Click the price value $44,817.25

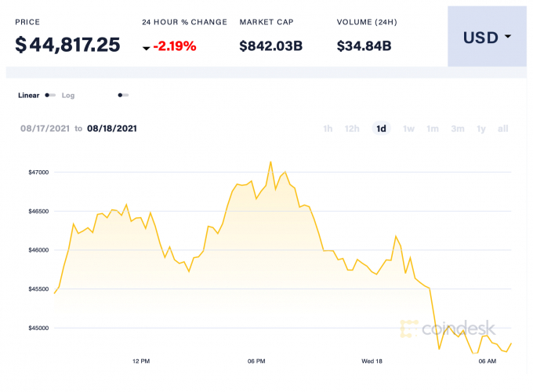67,45
